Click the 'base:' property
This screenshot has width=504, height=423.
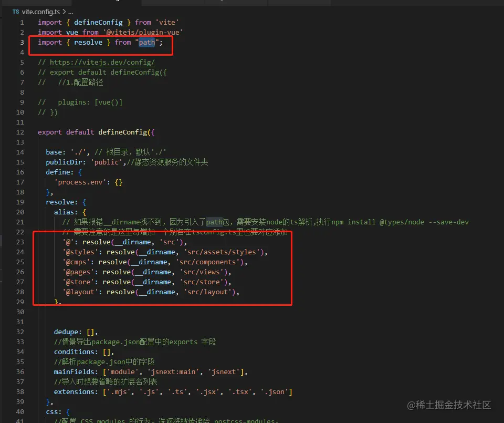pos(56,152)
